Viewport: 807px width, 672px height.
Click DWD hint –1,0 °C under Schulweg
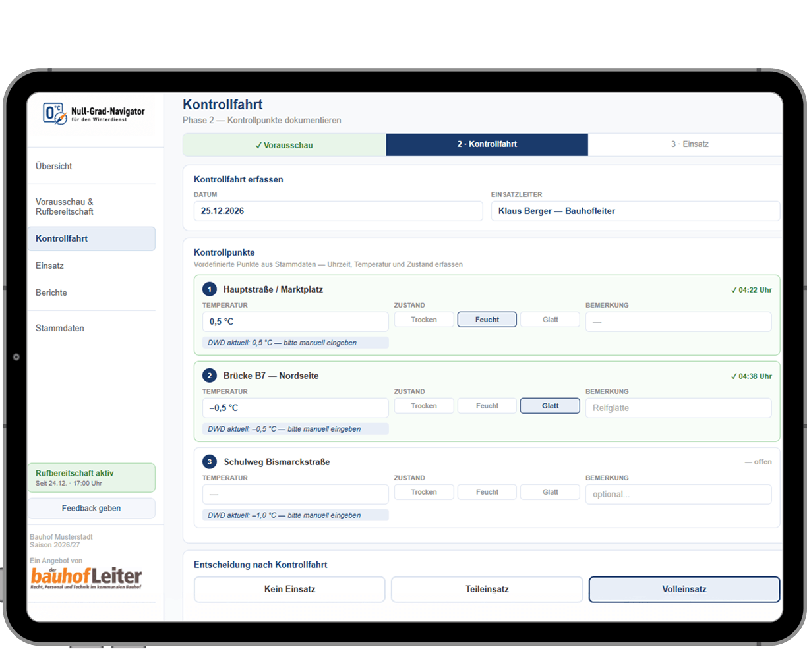pos(295,515)
